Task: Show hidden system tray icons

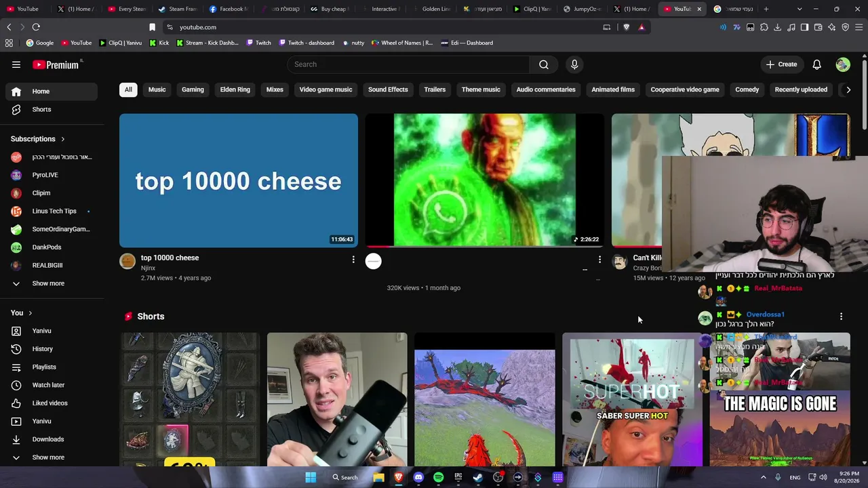Action: click(764, 477)
